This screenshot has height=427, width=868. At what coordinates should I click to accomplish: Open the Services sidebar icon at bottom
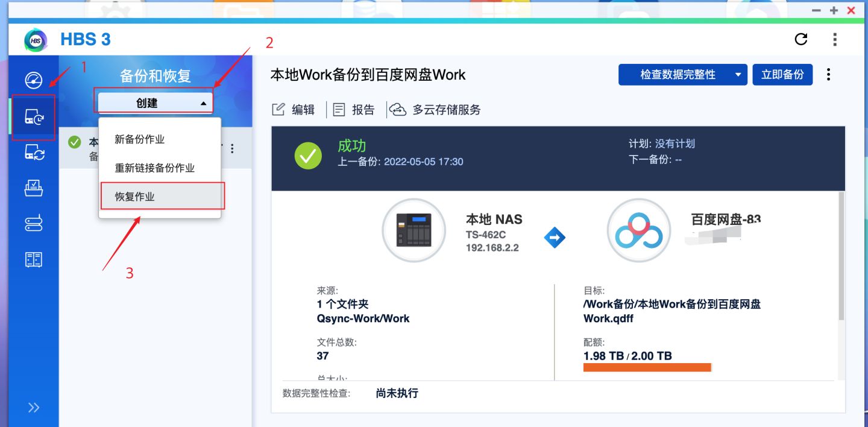tap(33, 259)
